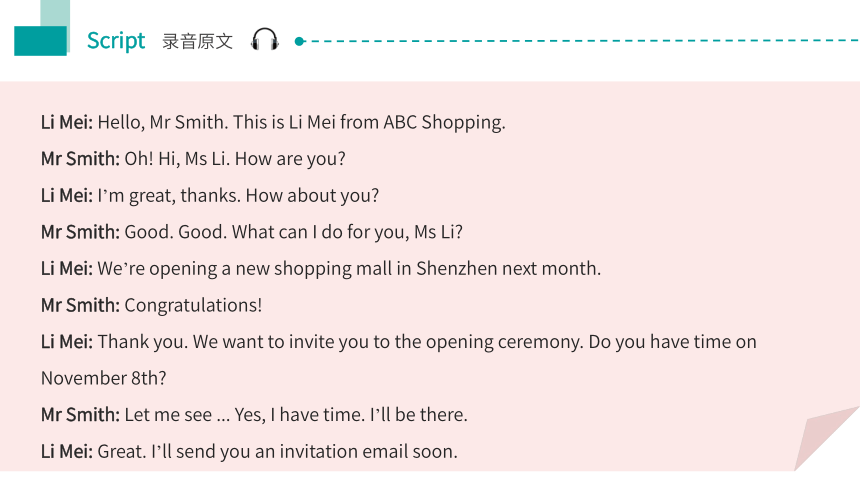Click the word 'Congratulations!'
This screenshot has height=484, width=860.
[x=193, y=306]
